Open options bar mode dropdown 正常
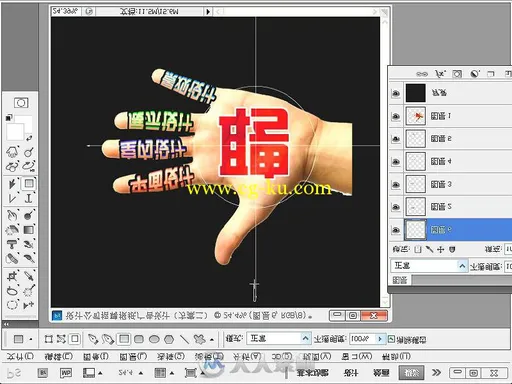 279,339
